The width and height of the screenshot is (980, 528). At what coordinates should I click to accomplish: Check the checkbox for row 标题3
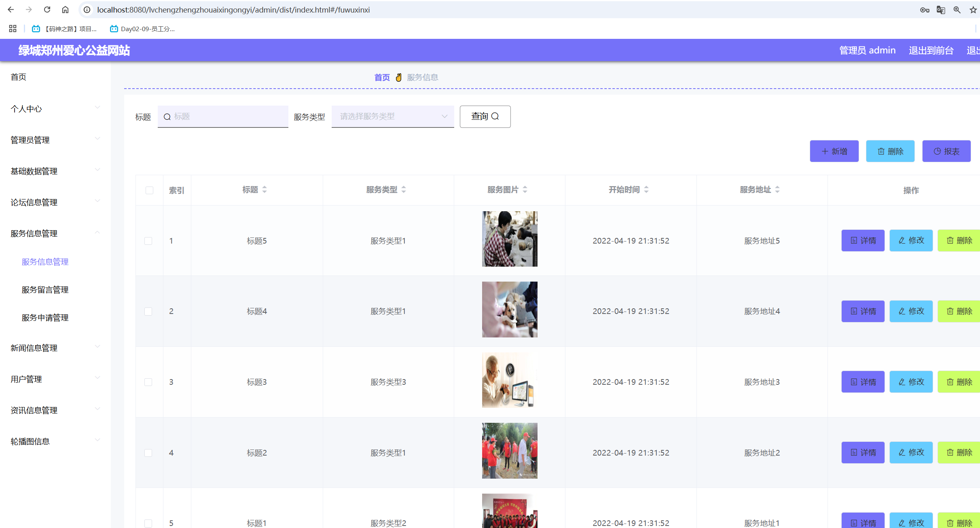[x=148, y=382]
